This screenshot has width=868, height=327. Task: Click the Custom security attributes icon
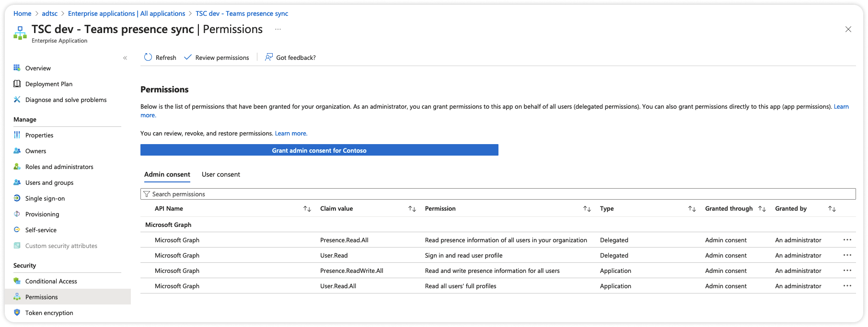[x=17, y=246]
